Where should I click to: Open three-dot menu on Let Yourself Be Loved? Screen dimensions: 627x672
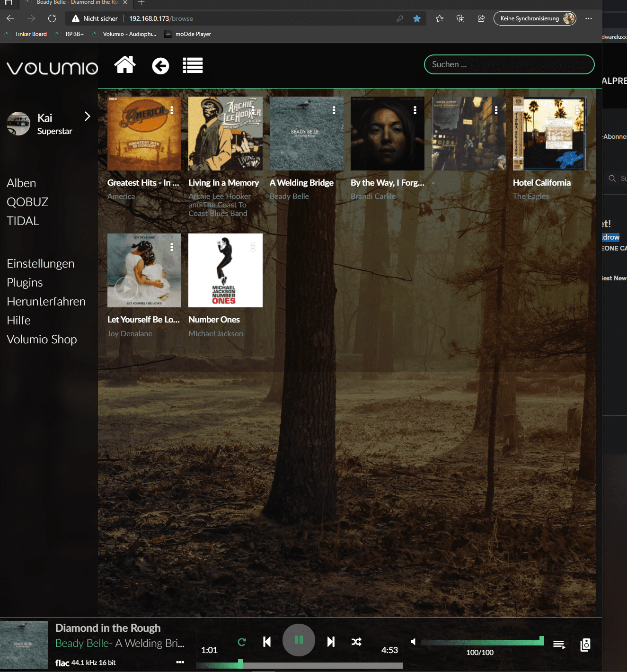(172, 247)
